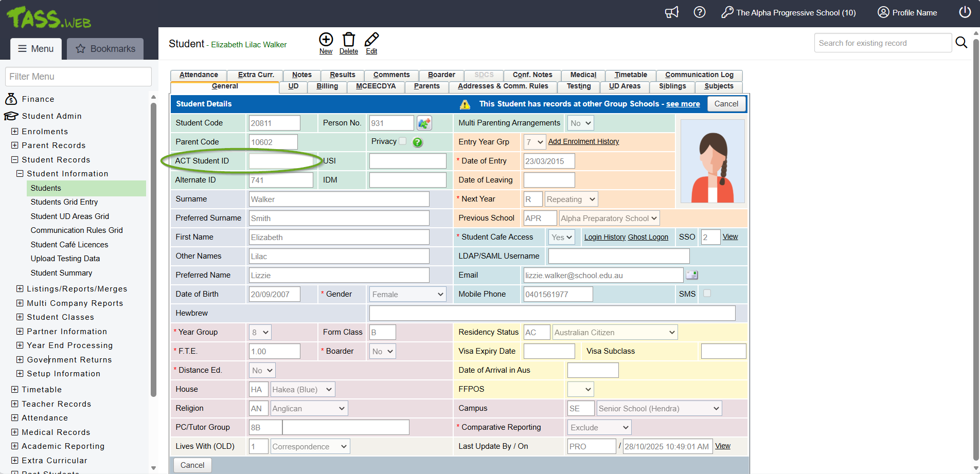Click the power logout icon
980x474 pixels.
(x=965, y=12)
